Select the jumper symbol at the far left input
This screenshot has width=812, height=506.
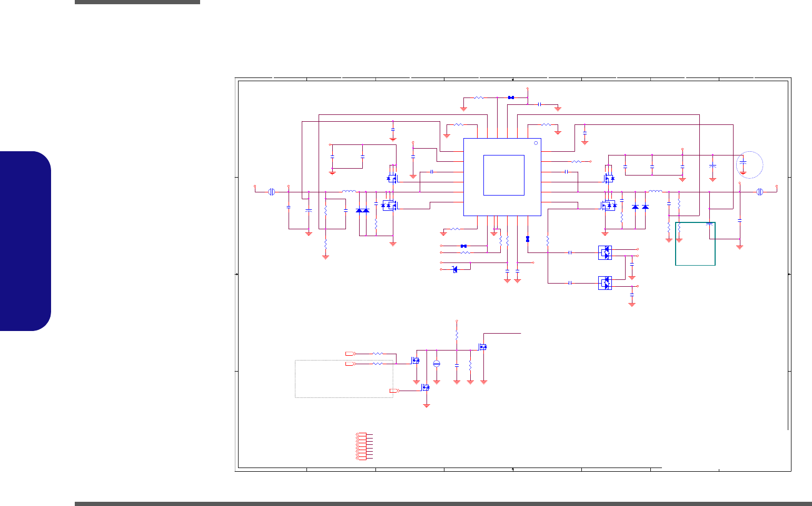click(272, 192)
